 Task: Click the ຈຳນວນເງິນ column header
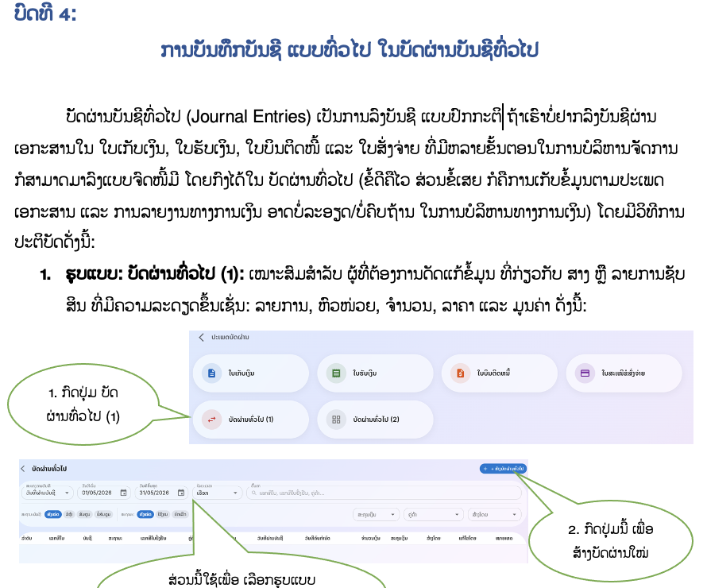[371, 538]
